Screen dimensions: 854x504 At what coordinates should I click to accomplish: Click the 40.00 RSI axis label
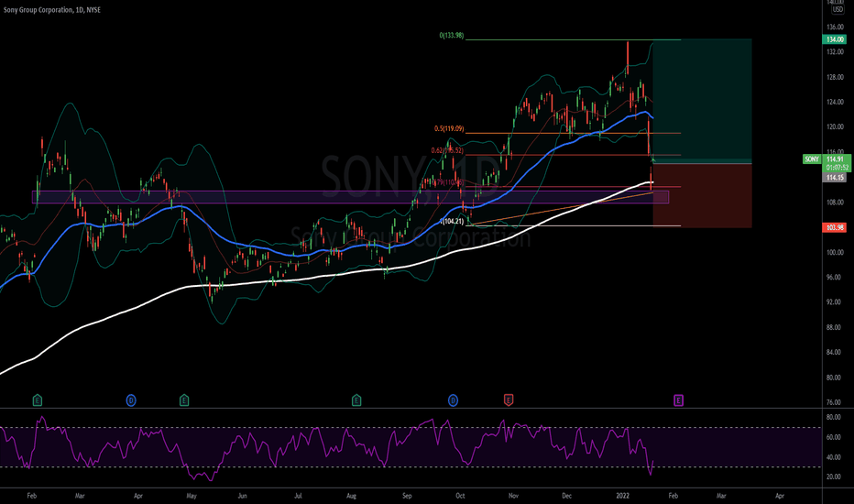pyautogui.click(x=834, y=457)
